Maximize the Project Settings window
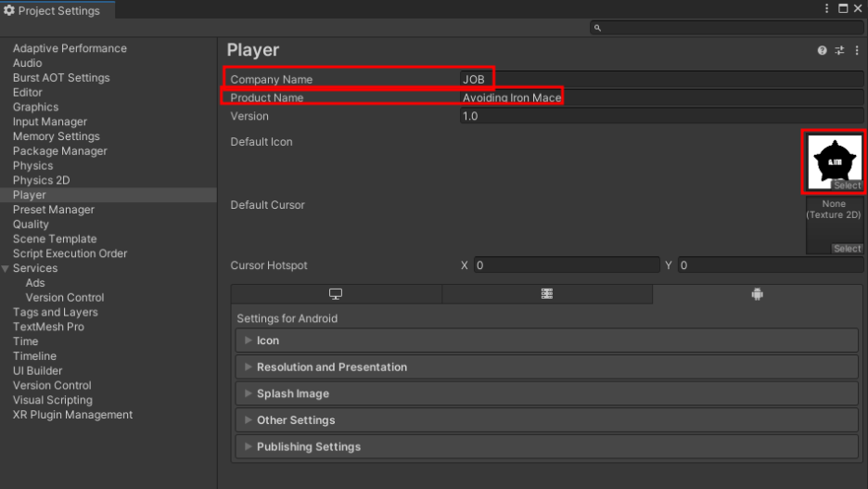This screenshot has height=489, width=868. tap(843, 8)
